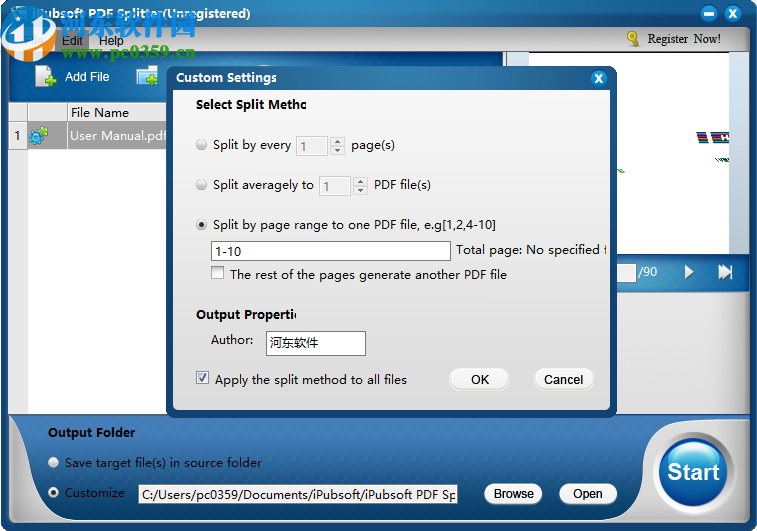Check the rest of the pages checkbox

tap(218, 273)
